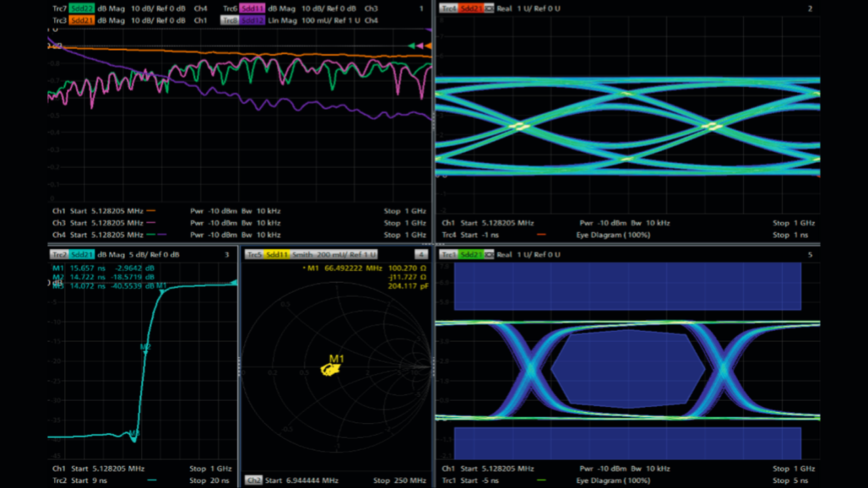
Task: Click the eye diagram icon beside Trc4
Action: (489, 9)
